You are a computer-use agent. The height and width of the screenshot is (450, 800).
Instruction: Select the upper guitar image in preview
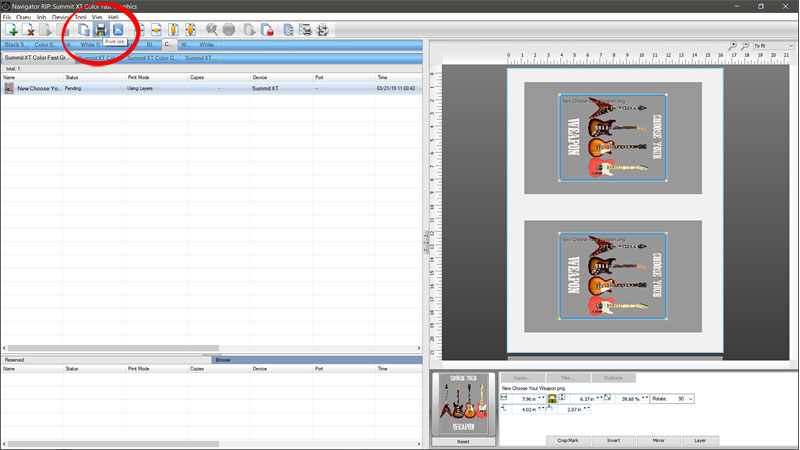[x=613, y=138]
